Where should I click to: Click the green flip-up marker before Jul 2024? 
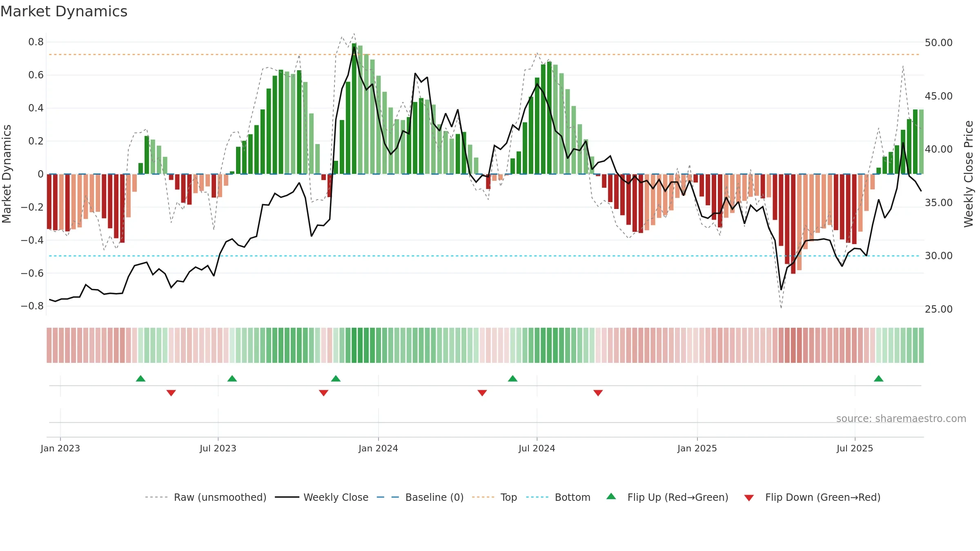[x=512, y=378]
